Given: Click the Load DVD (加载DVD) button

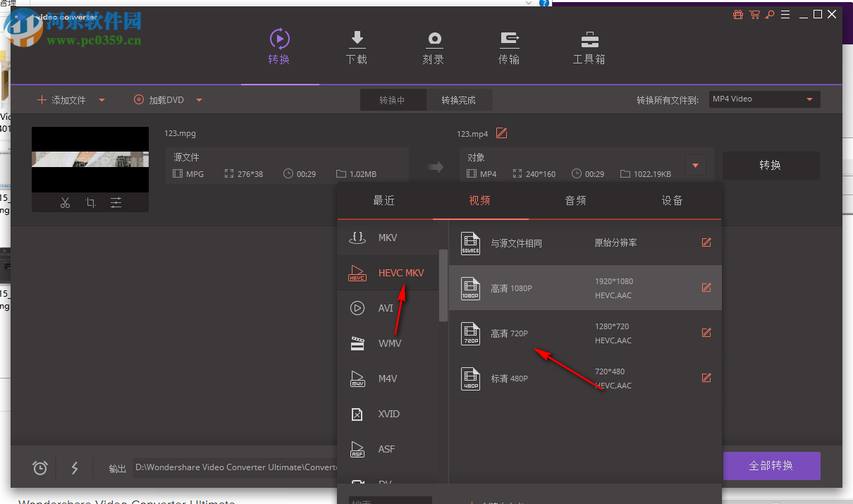Looking at the screenshot, I should tap(159, 100).
